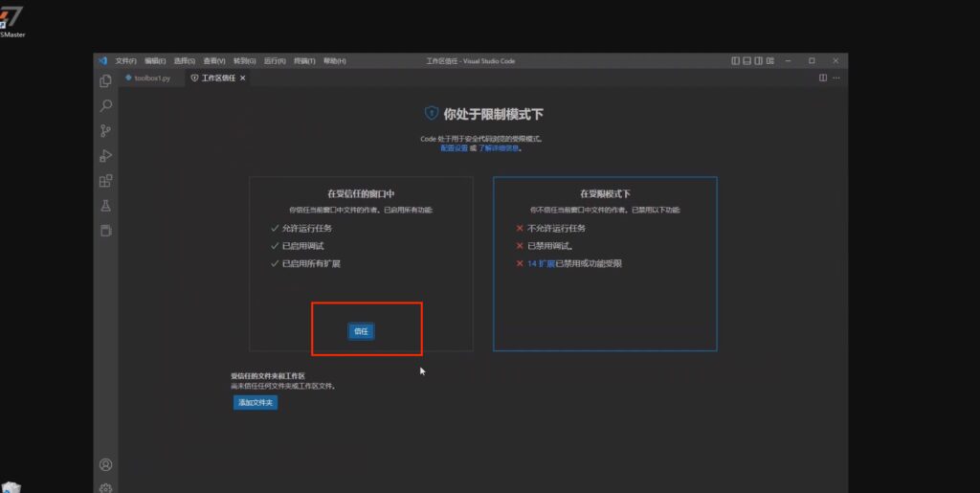Viewport: 980px width, 493px height.
Task: Open the Customize Layout icon
Action: coord(770,61)
